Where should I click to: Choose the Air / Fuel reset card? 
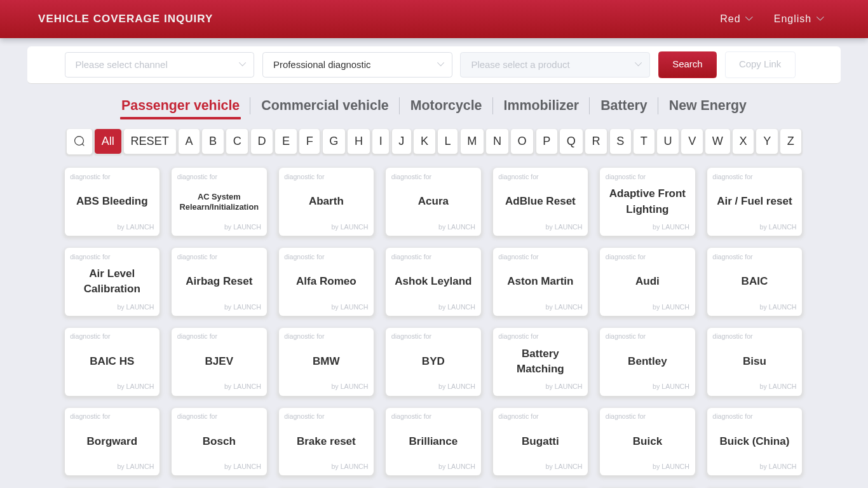click(754, 201)
